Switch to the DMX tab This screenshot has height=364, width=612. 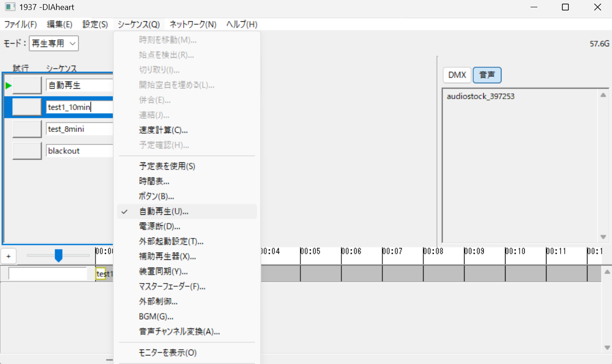click(457, 75)
